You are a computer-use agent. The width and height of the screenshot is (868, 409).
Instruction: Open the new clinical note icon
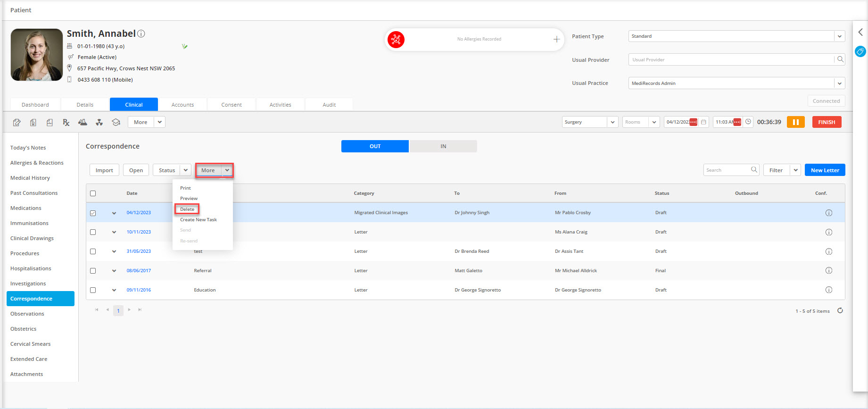click(x=17, y=122)
